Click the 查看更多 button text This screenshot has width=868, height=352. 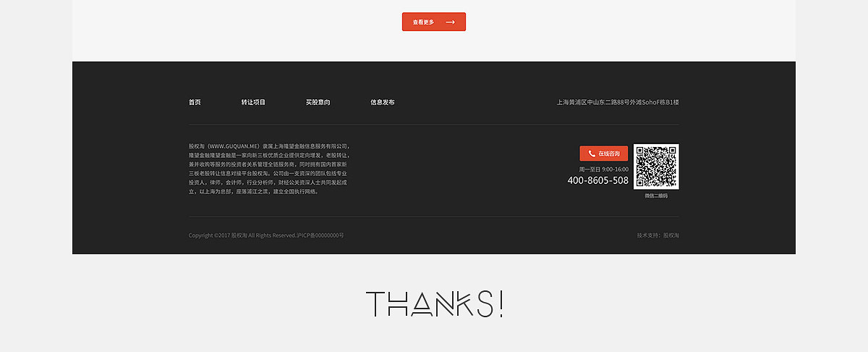(423, 22)
